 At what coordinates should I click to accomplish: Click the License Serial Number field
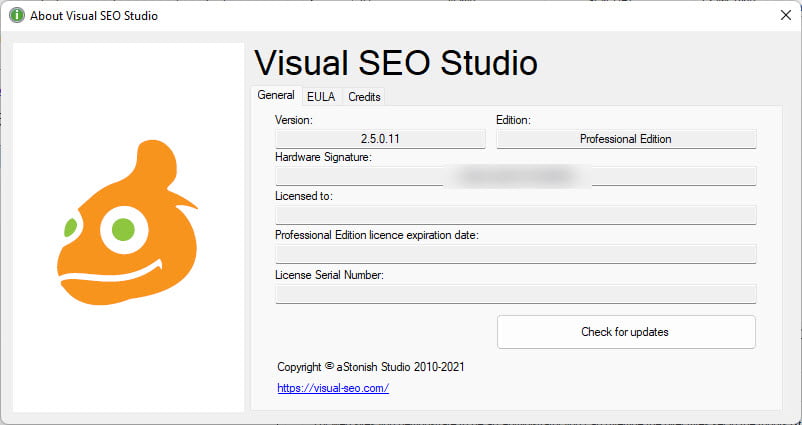click(516, 294)
